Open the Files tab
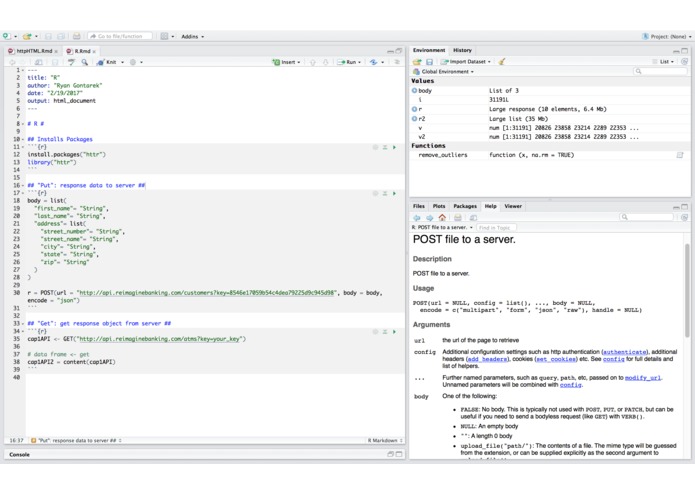This screenshot has width=695, height=494. coord(419,206)
